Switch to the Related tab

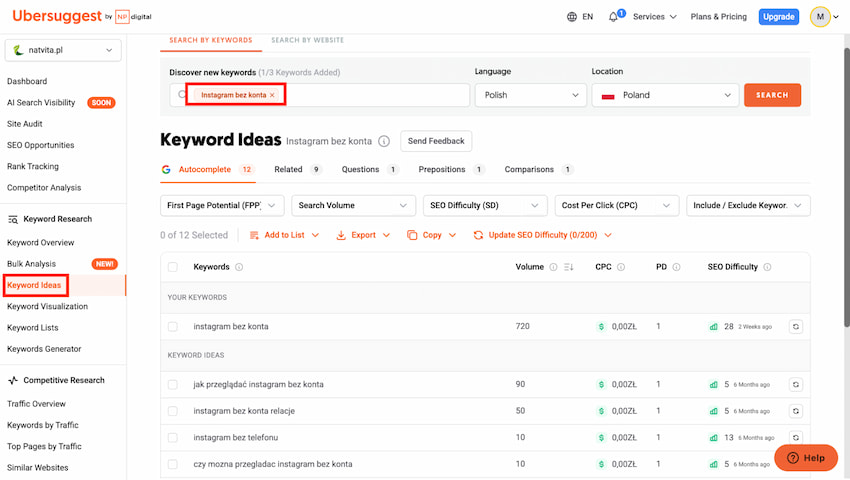pos(298,170)
